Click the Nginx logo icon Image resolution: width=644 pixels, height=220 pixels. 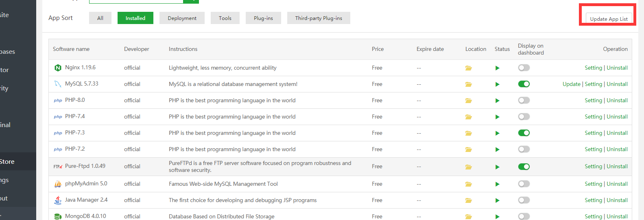(58, 68)
